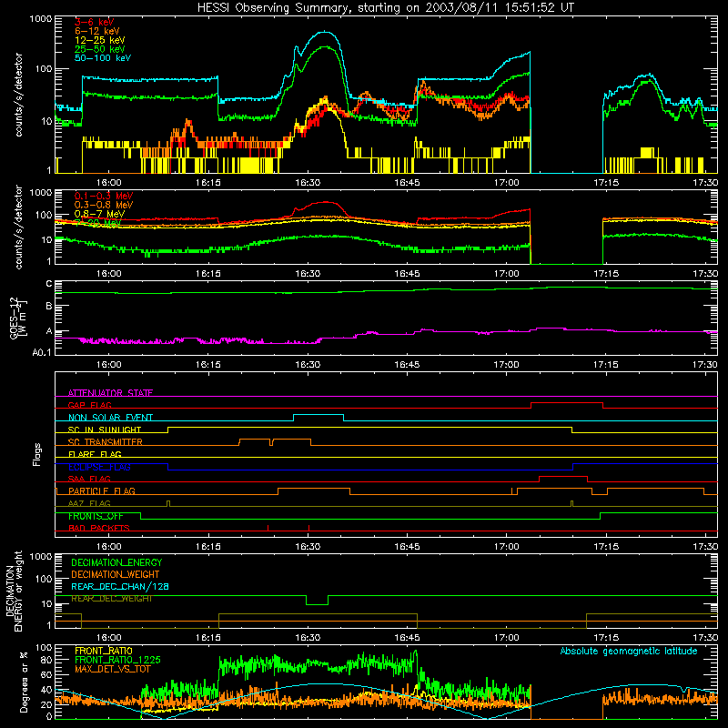
Task: Click the 17:00 tick under the Flags panel
Action: coord(507,547)
